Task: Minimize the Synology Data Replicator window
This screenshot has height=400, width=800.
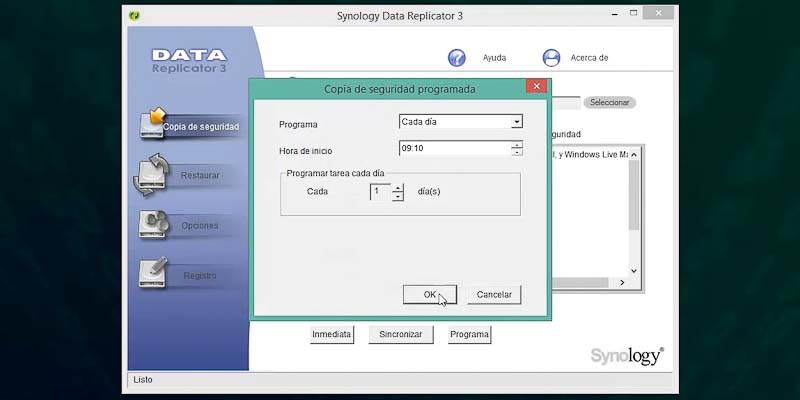Action: (x=612, y=13)
